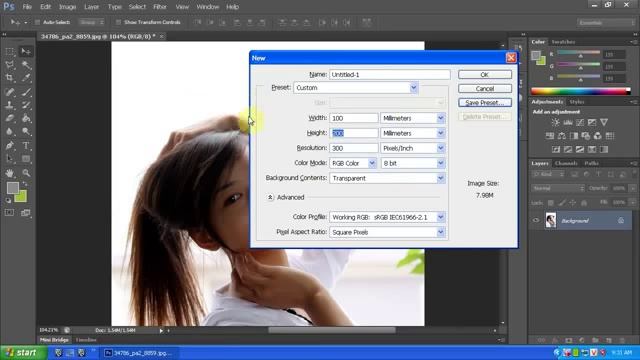The height and width of the screenshot is (360, 640).
Task: Add a Channel Mixer adjustment
Action: (x=598, y=136)
